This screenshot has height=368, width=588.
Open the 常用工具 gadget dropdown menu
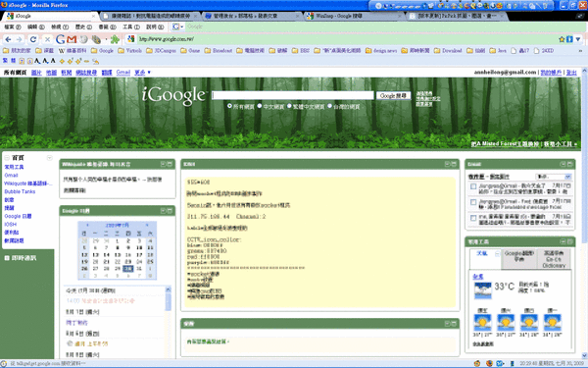[x=563, y=241]
